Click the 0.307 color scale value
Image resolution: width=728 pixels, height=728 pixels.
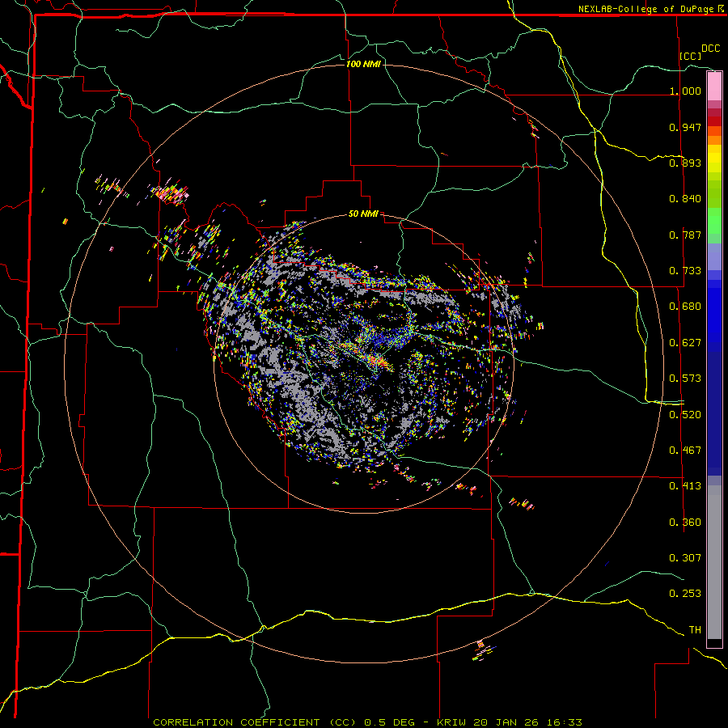[x=685, y=558]
